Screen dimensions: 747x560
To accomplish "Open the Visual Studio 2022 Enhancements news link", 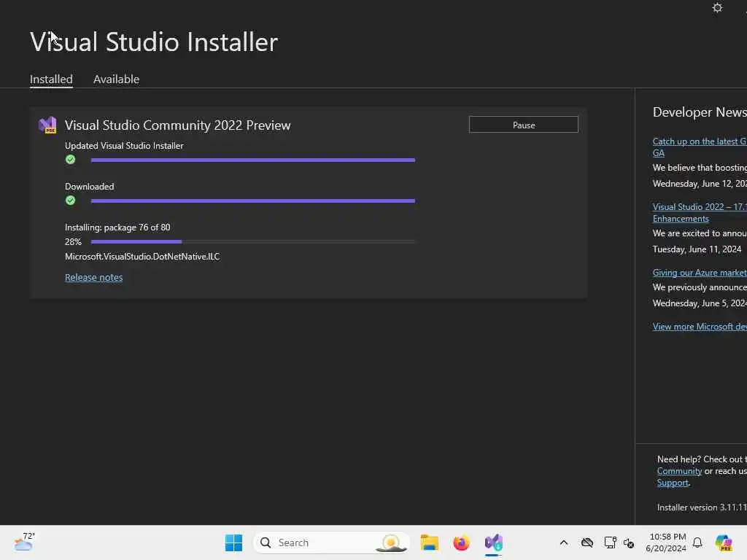I will (700, 213).
